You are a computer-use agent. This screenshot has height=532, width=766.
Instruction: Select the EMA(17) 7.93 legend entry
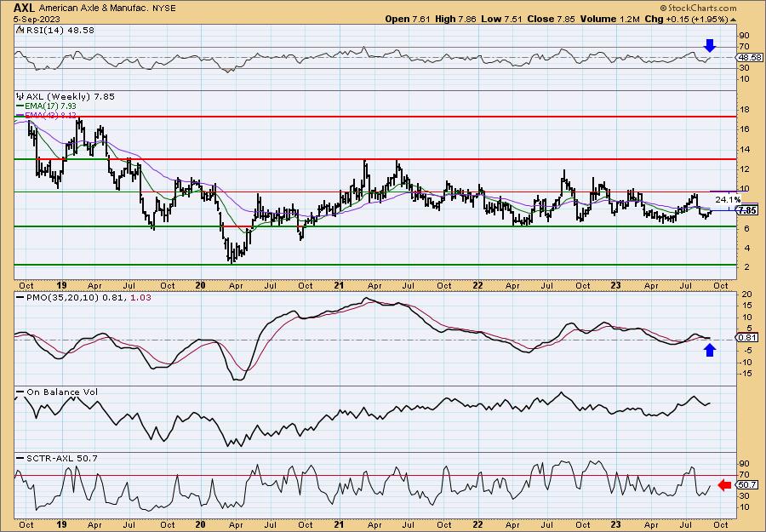(x=51, y=106)
